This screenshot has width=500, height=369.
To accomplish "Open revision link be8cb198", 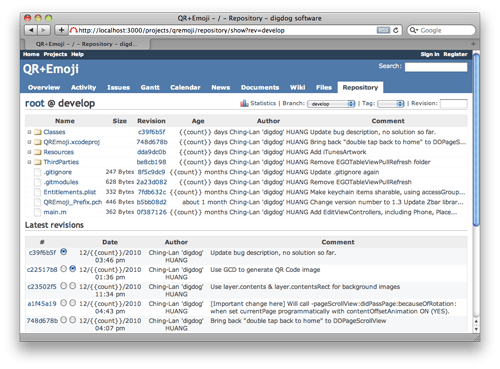I will point(151,162).
